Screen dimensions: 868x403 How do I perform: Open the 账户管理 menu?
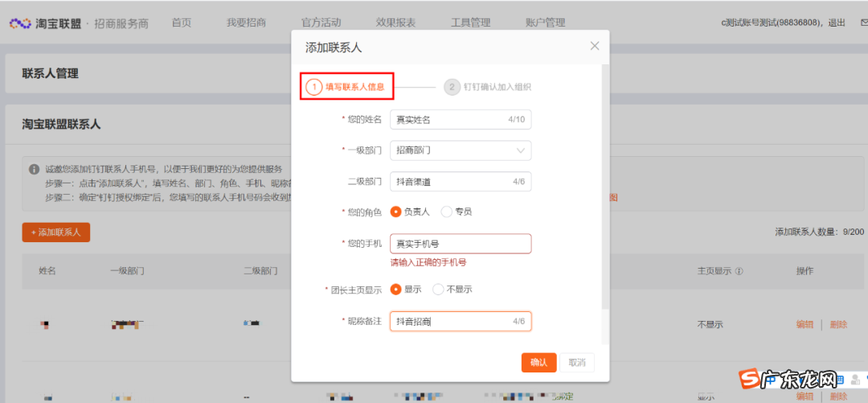click(545, 23)
